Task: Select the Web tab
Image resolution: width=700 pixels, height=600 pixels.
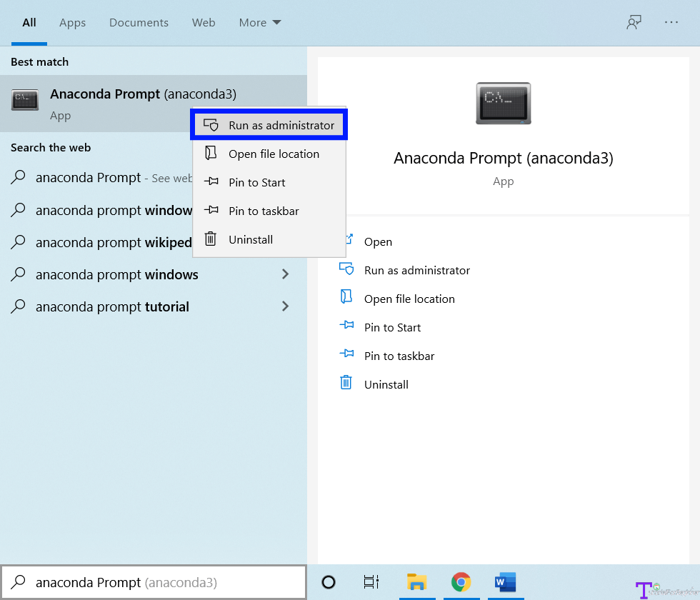Action: tap(204, 23)
